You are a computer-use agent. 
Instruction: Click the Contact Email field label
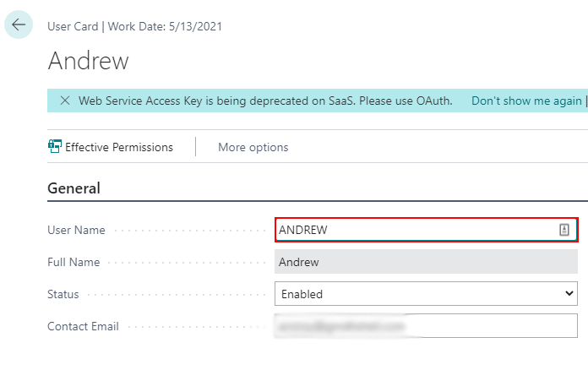point(83,326)
